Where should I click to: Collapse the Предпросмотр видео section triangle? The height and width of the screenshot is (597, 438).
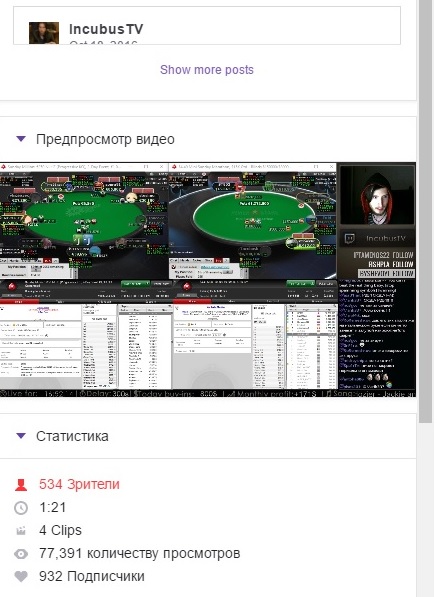[x=21, y=139]
